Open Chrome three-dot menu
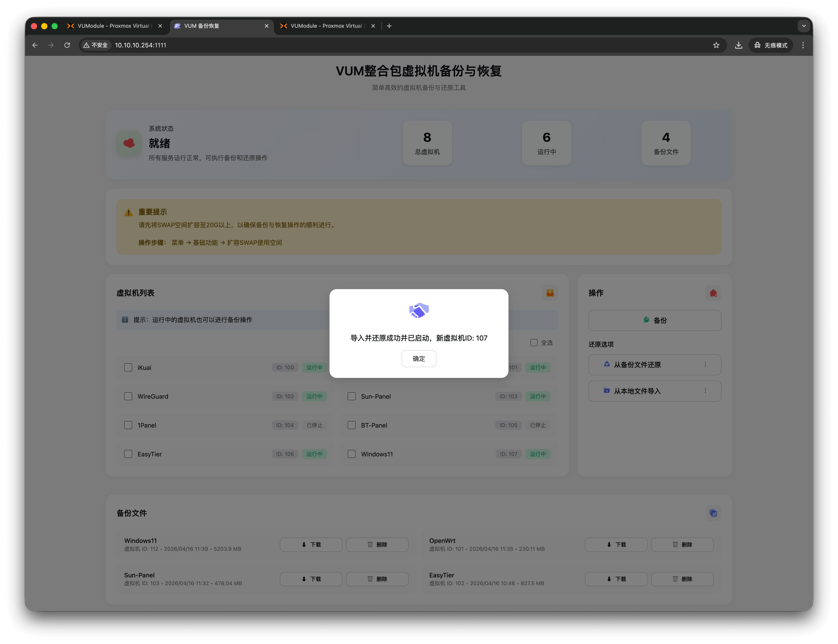The image size is (838, 644). click(803, 45)
